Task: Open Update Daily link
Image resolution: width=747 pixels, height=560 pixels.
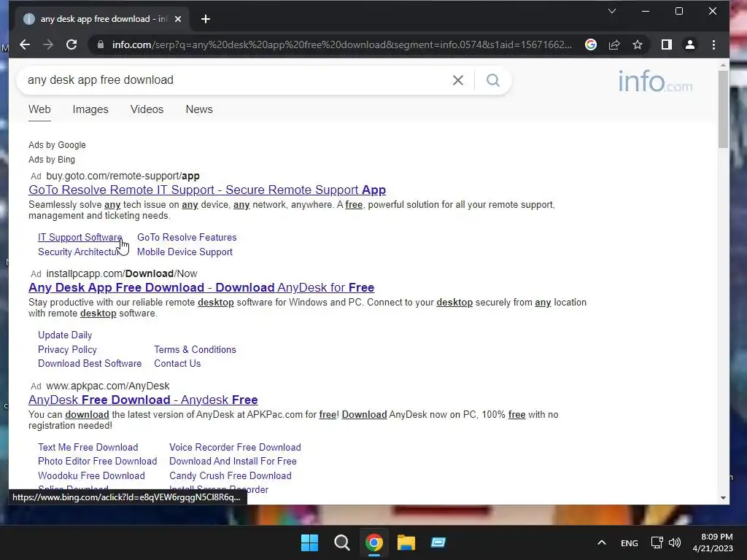Action: pos(65,335)
